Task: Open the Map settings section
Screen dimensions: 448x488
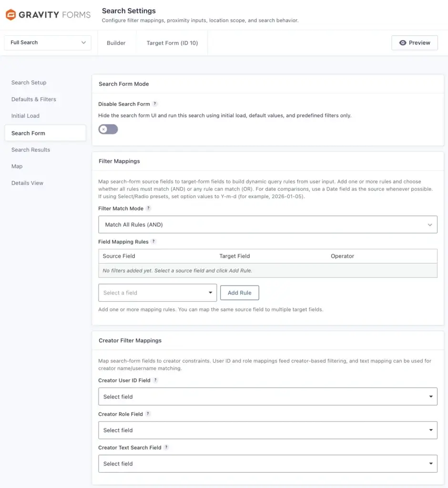Action: [x=17, y=166]
